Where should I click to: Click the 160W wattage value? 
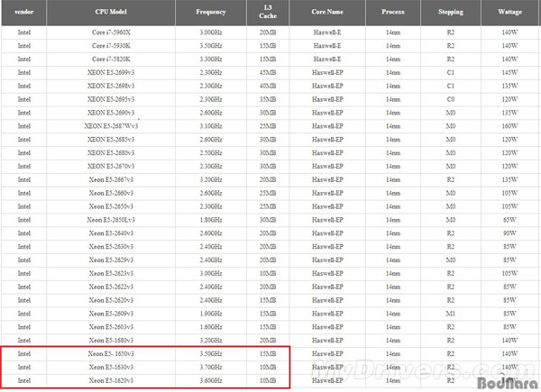[510, 126]
